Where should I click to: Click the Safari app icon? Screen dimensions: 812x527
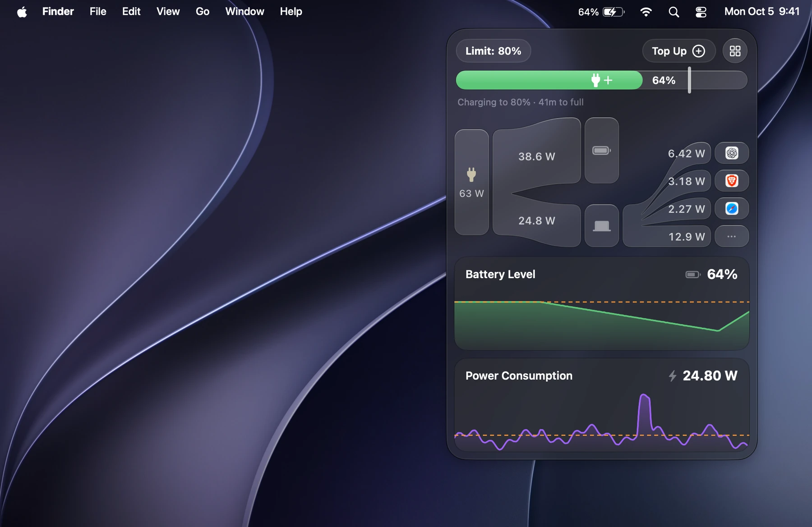732,209
